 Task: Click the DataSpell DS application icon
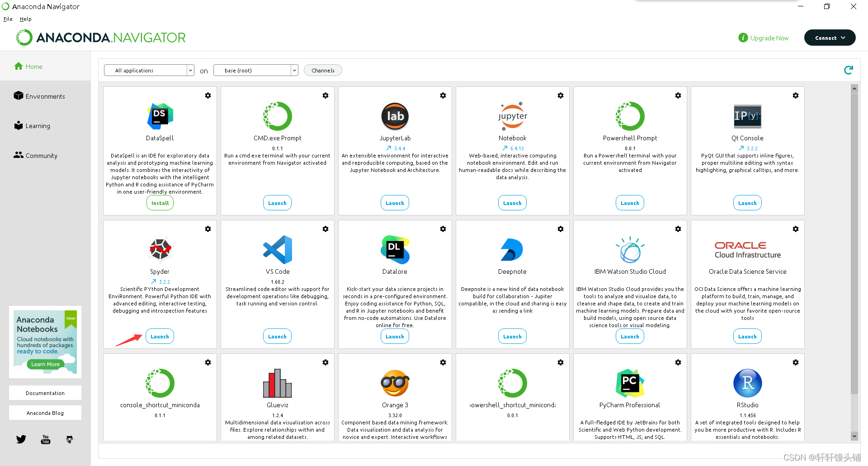coord(160,116)
